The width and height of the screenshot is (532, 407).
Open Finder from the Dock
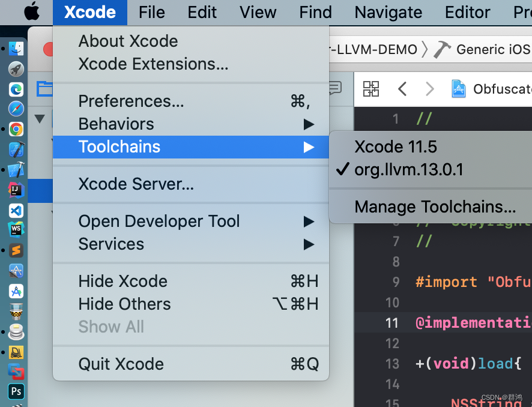click(16, 49)
